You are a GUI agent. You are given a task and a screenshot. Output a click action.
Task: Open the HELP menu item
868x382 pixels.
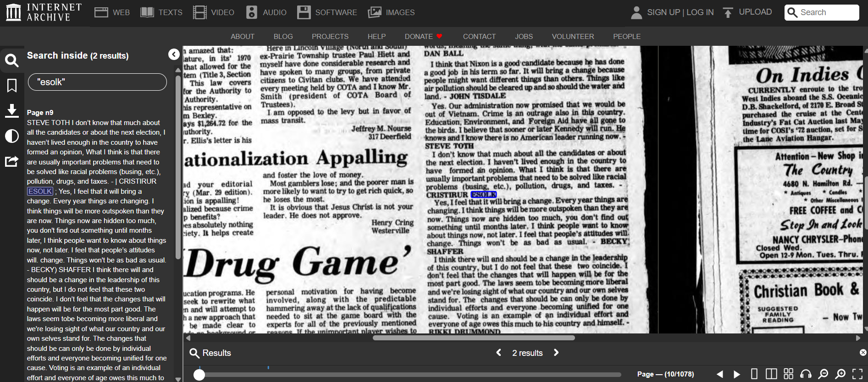click(x=376, y=37)
